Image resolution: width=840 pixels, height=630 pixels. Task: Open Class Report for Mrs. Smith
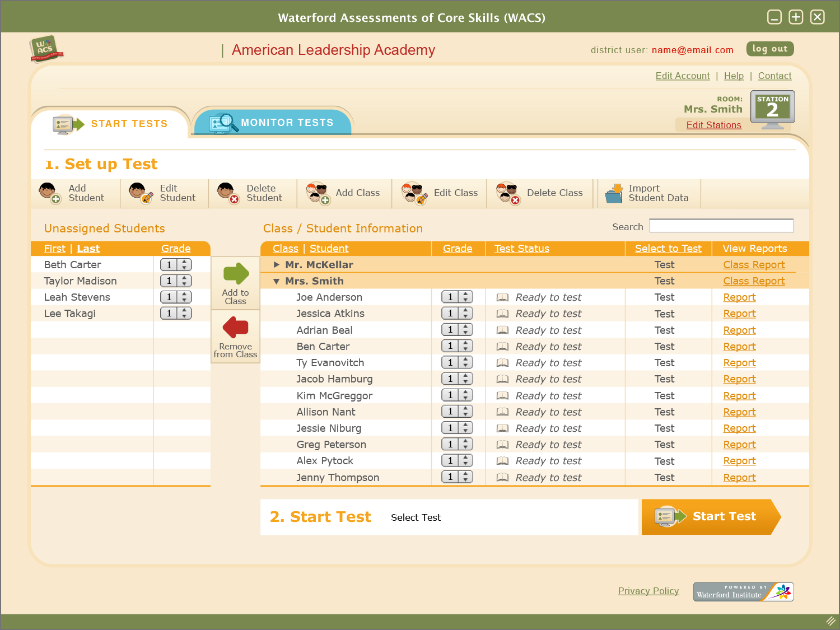pyautogui.click(x=754, y=281)
